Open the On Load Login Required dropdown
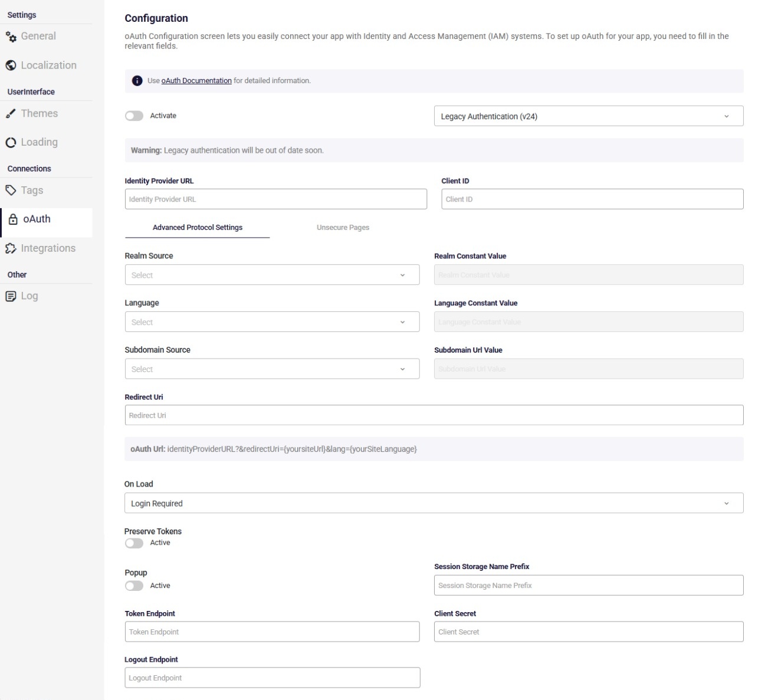 (434, 504)
